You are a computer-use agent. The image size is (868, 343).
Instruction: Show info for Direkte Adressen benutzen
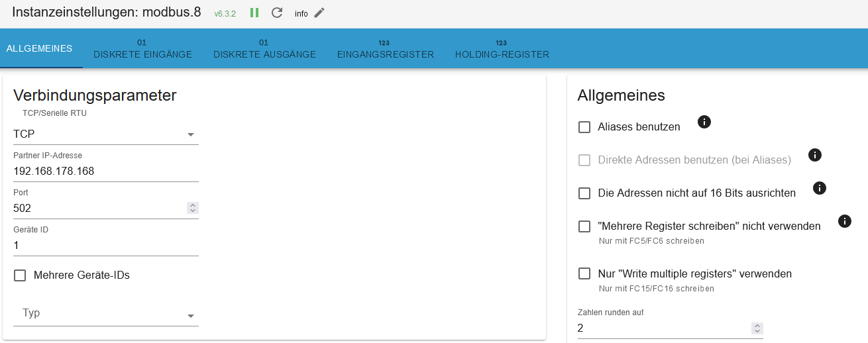(x=815, y=155)
